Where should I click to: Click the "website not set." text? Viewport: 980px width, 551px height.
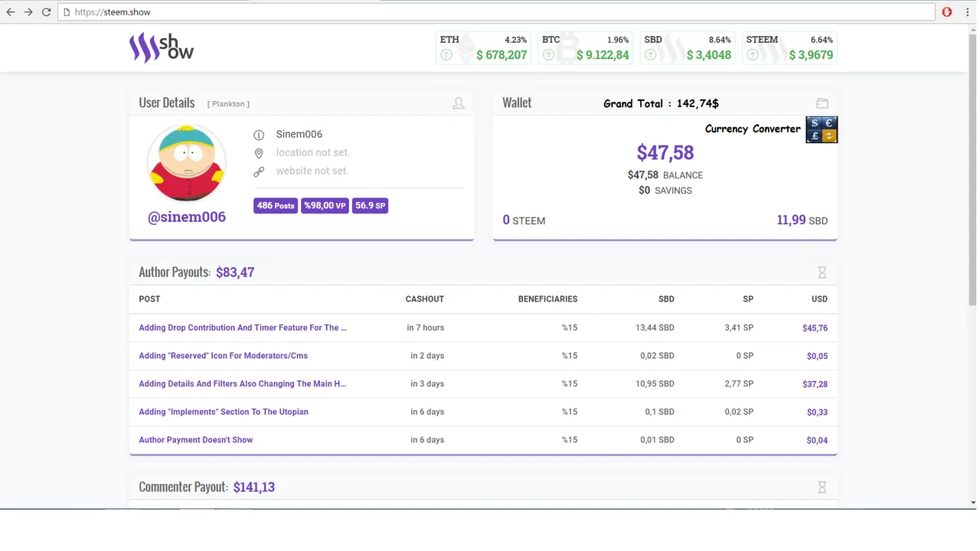click(x=312, y=171)
